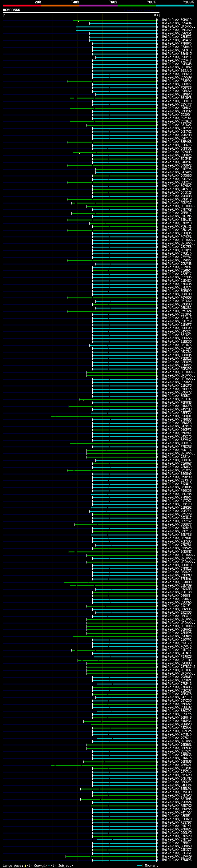This screenshot has height=868, width=197.
Task: Open hit UniRef100_Q116P8
Action: tap(176, 775)
